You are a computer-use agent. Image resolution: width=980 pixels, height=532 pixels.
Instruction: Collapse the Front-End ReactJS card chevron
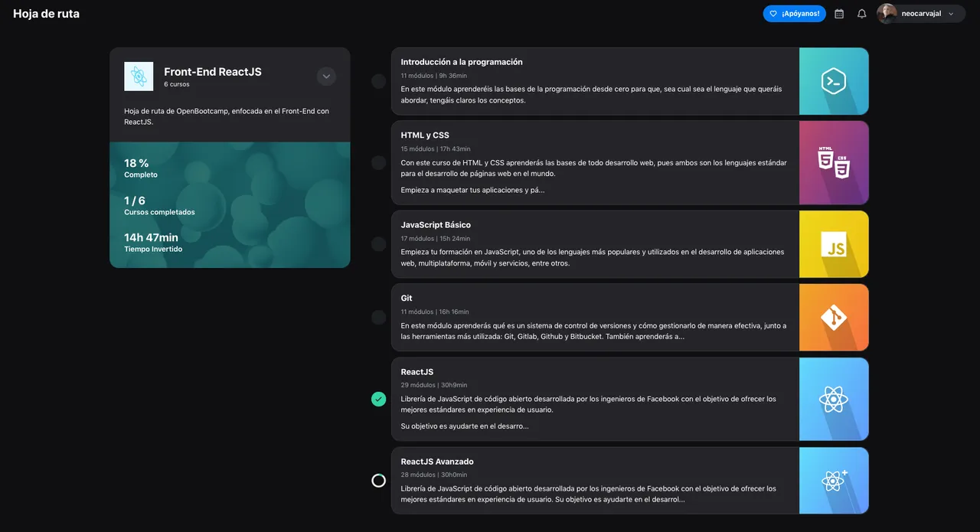pyautogui.click(x=326, y=77)
